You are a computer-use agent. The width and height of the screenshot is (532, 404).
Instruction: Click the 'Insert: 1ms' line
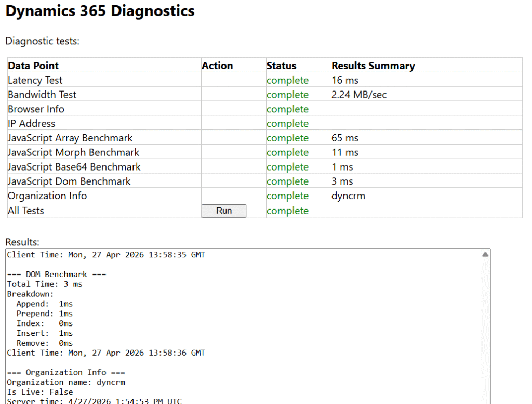45,333
